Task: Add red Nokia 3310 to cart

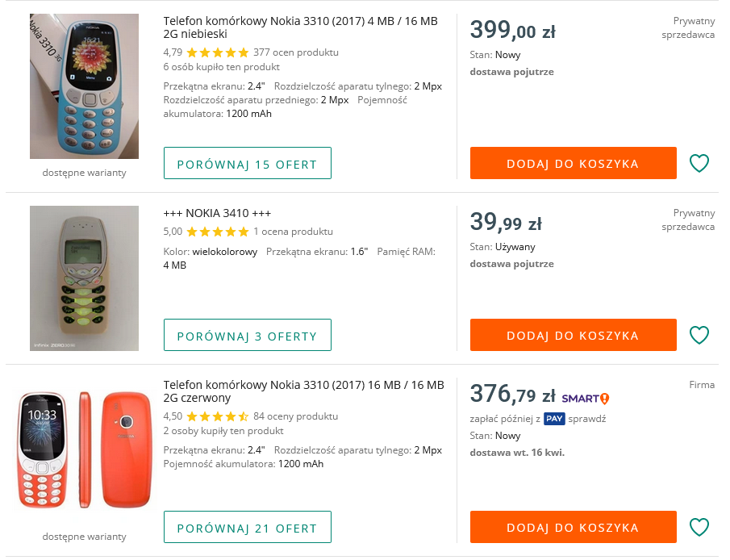Action: click(x=573, y=527)
